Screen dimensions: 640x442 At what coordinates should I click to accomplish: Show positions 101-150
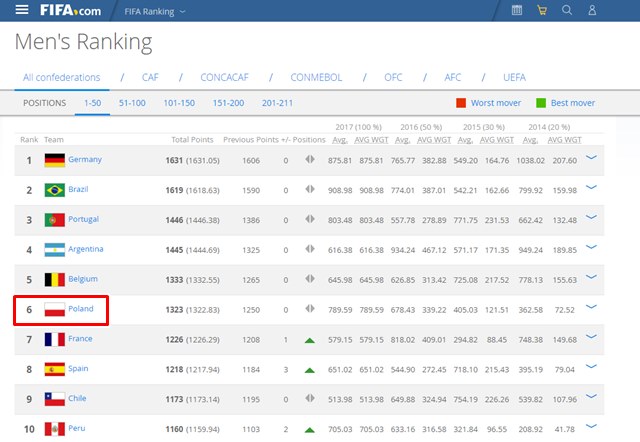pyautogui.click(x=179, y=103)
